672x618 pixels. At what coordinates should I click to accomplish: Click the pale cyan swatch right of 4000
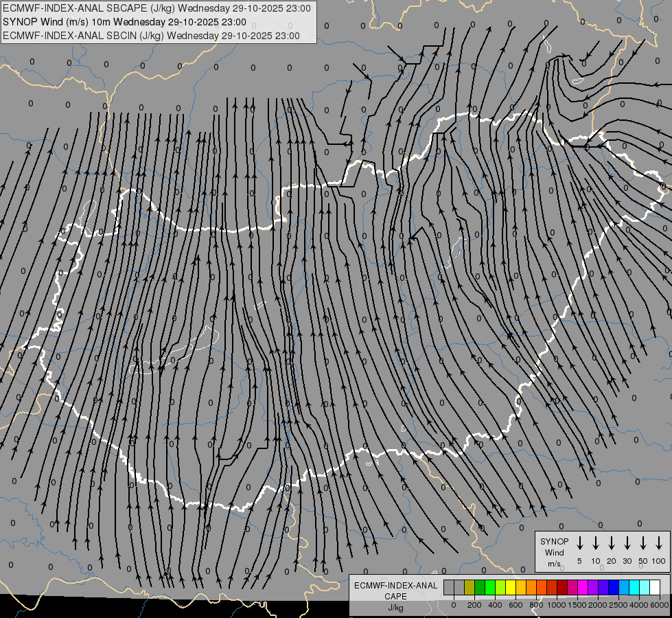click(644, 587)
